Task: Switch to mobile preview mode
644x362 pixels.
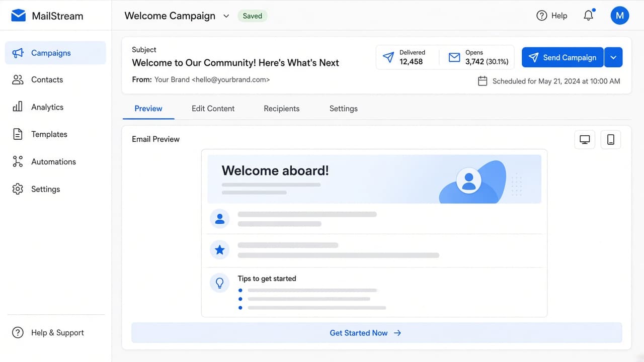Action: [611, 140]
